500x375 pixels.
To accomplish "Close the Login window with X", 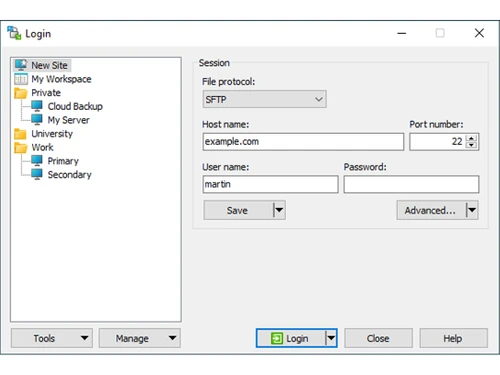I will [479, 33].
